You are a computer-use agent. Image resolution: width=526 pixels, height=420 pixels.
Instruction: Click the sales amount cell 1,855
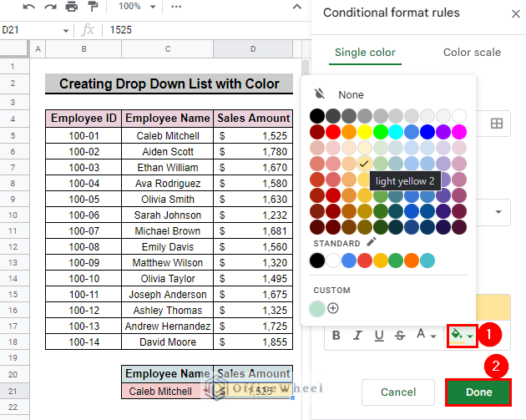(x=253, y=342)
